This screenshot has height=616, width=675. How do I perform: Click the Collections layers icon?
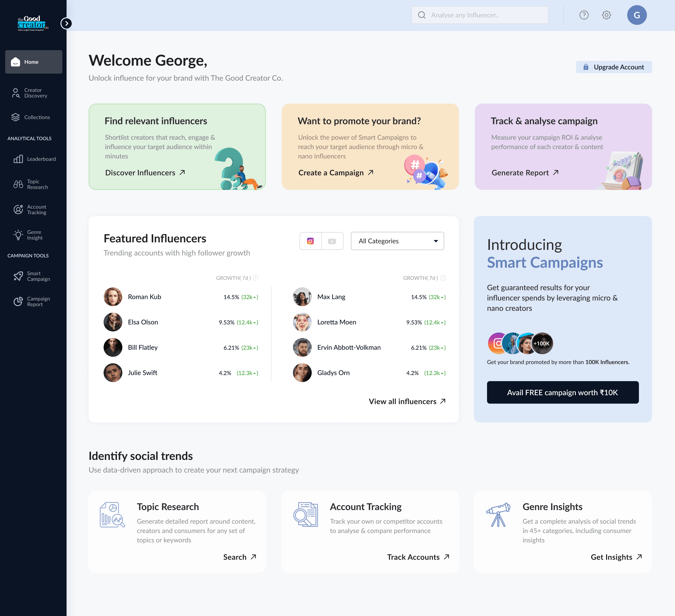[x=15, y=117]
